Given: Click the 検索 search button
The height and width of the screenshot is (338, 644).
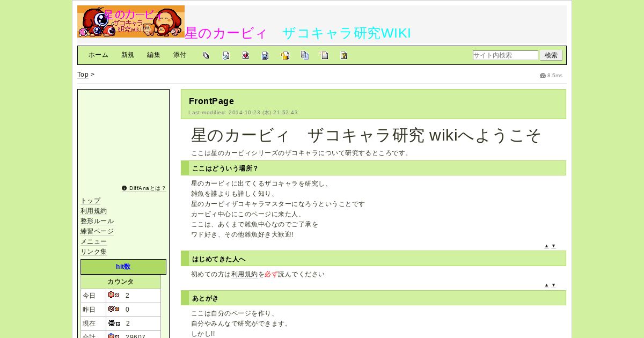Looking at the screenshot, I should tap(551, 55).
